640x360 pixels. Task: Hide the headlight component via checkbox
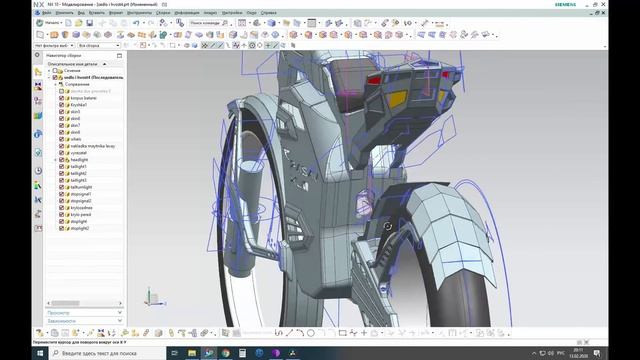(62, 160)
